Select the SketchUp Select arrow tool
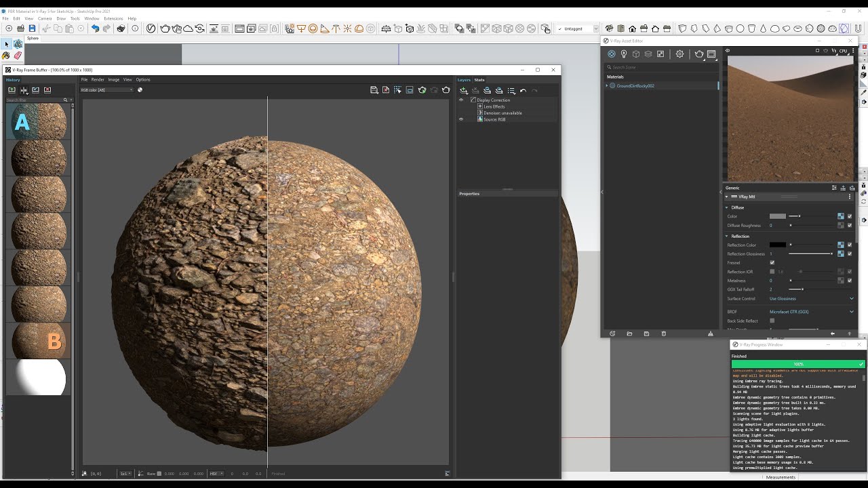This screenshot has width=868, height=488. (7, 44)
